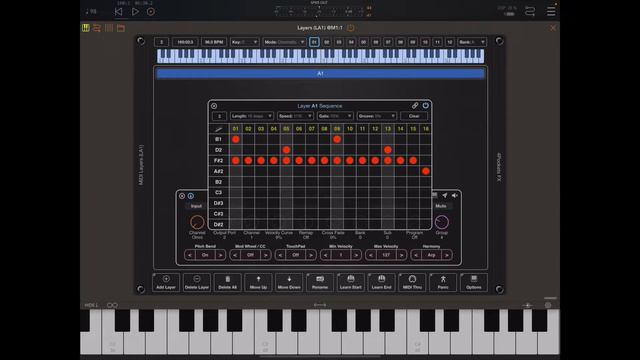This screenshot has width=640, height=360.
Task: Open the hamburger main menu
Action: [551, 11]
